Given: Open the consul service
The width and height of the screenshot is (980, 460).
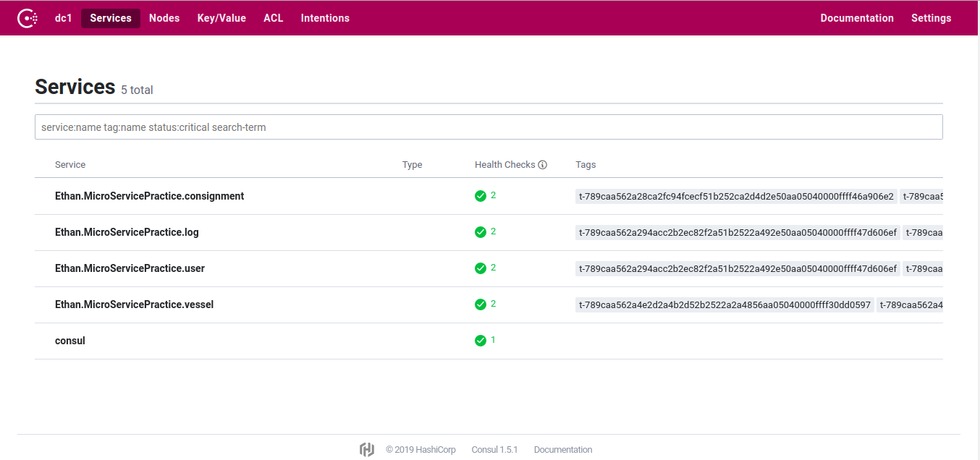Looking at the screenshot, I should [70, 341].
